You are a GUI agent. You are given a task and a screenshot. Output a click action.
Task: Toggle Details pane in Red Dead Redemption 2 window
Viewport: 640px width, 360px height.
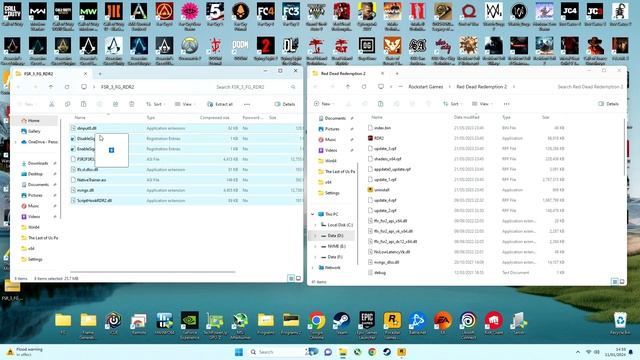tap(609, 104)
